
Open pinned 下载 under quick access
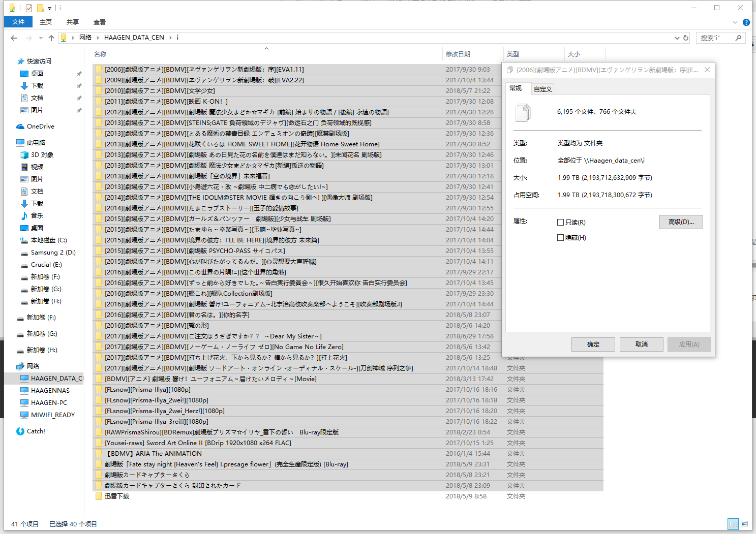(37, 85)
